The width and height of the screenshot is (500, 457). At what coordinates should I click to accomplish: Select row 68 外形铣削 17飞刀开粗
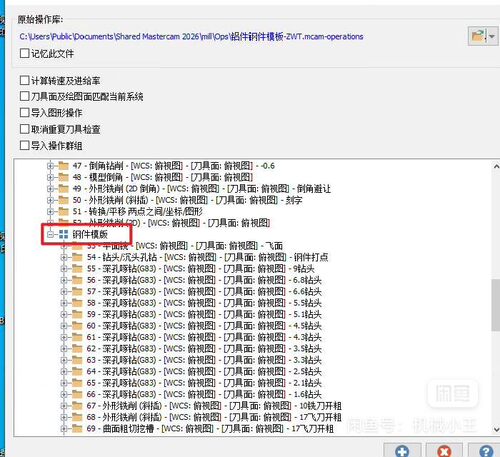pyautogui.click(x=214, y=417)
